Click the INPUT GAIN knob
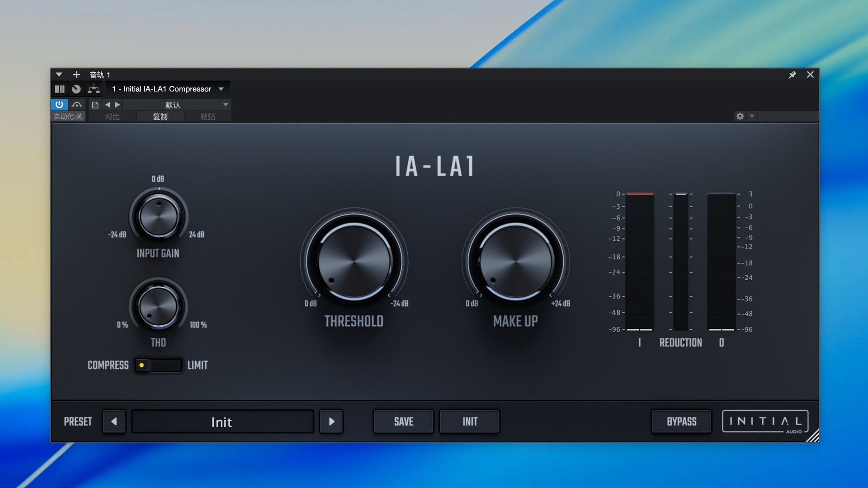The height and width of the screenshot is (488, 868). coord(158,216)
